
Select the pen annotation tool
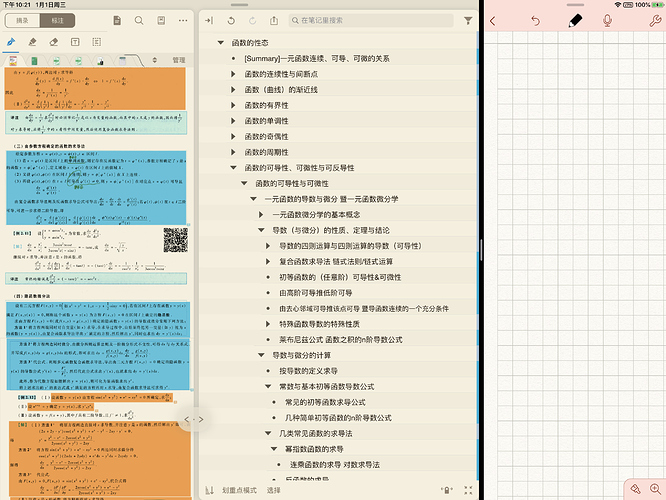11,42
